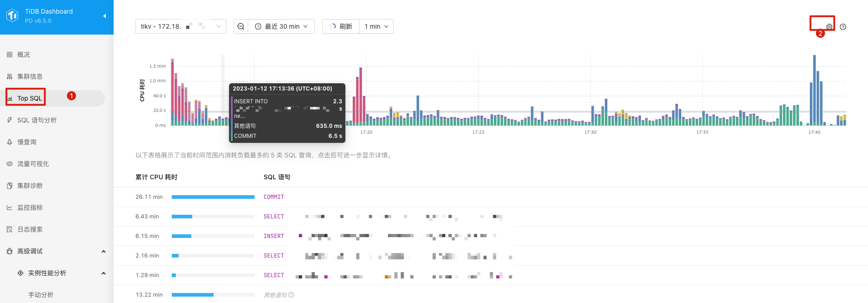Collapse the 实例性能分析 submenu

coord(104,273)
